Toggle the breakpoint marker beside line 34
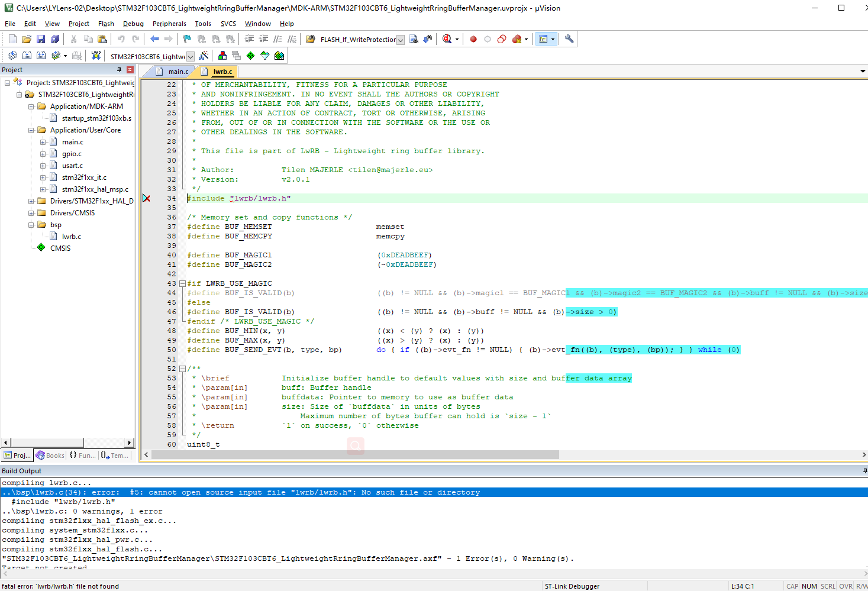The width and height of the screenshot is (868, 591). 146,198
